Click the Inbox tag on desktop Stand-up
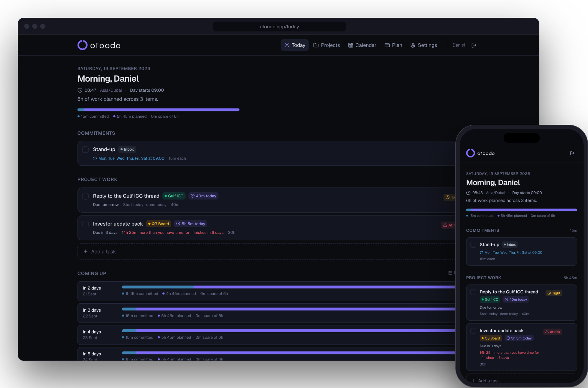The width and height of the screenshot is (588, 388). (127, 149)
